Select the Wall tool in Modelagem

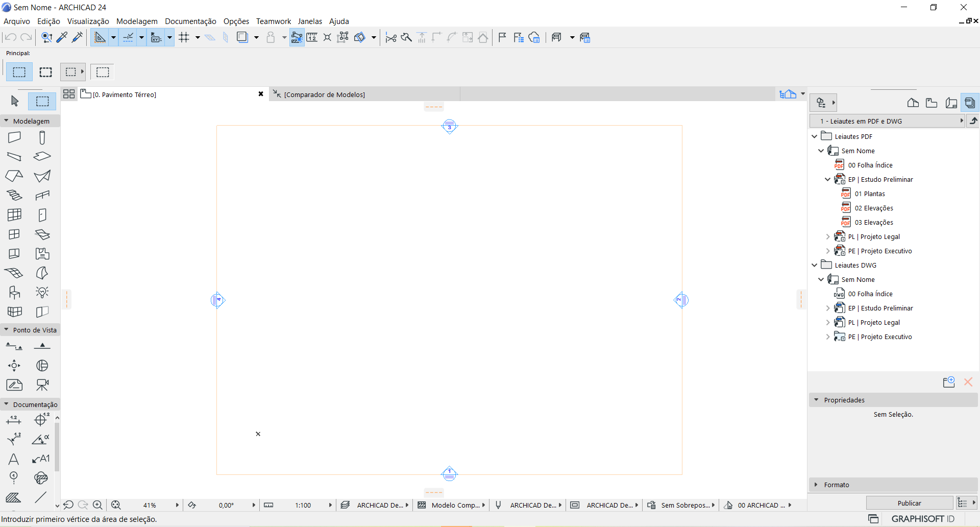[14, 137]
